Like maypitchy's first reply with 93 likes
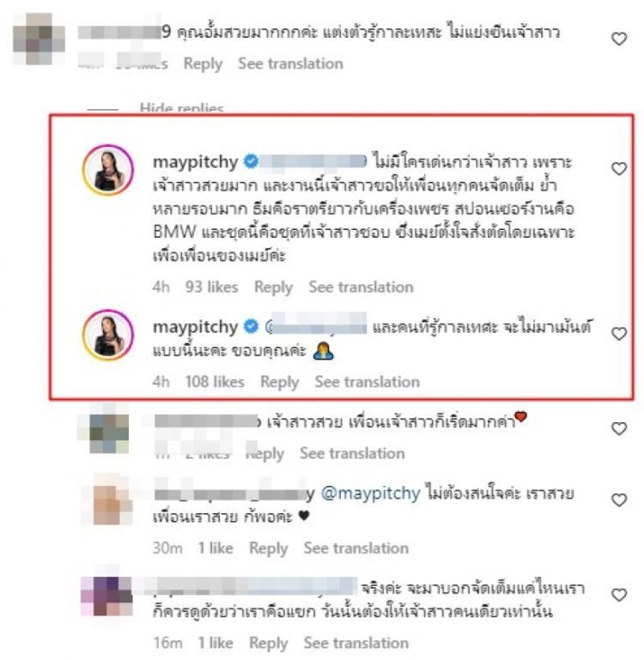 pyautogui.click(x=619, y=169)
